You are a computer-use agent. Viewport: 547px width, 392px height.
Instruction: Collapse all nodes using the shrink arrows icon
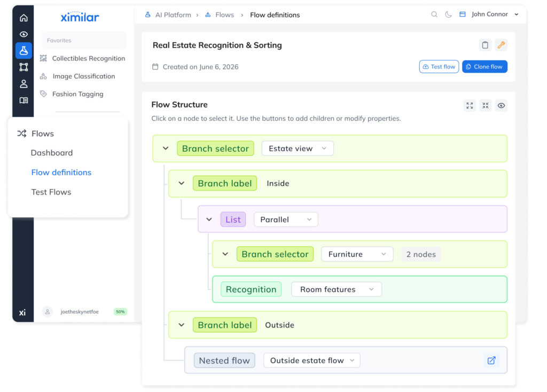[486, 106]
